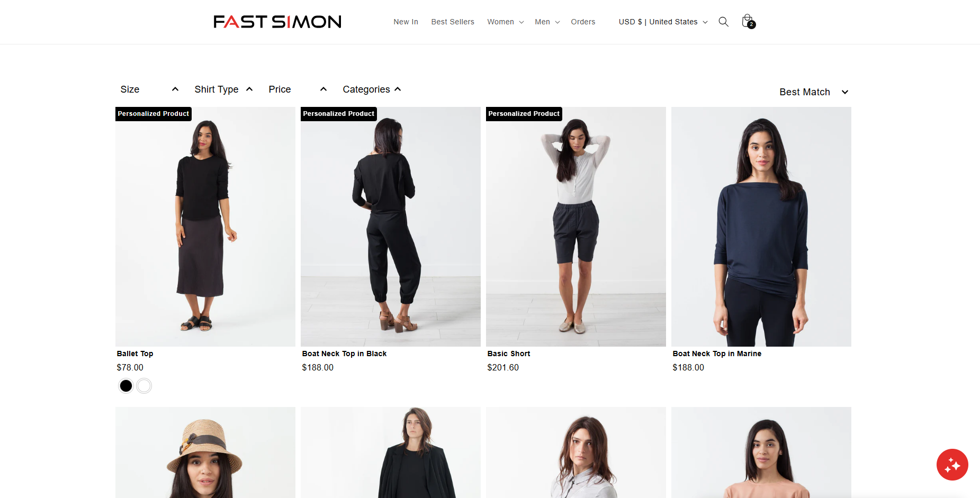Open the USD United States currency selector
The height and width of the screenshot is (498, 980).
pos(663,22)
